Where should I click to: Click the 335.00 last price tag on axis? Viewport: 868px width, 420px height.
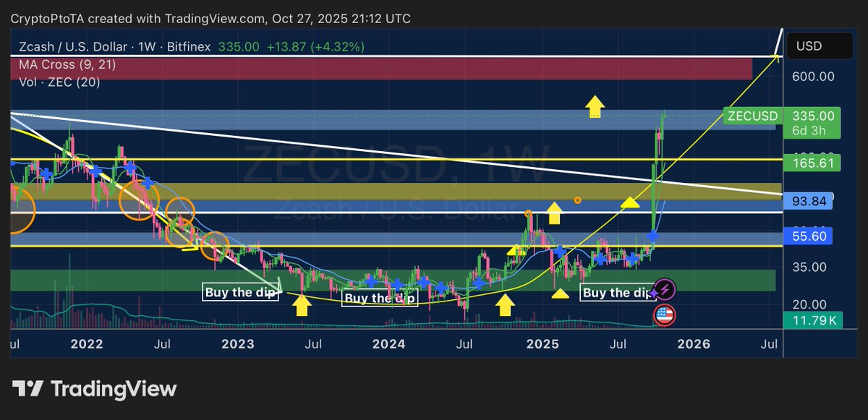click(x=813, y=116)
